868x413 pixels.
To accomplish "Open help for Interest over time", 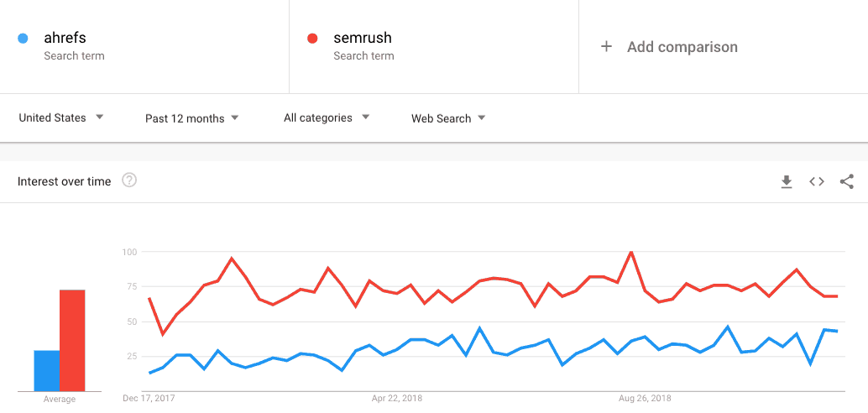I will [129, 180].
